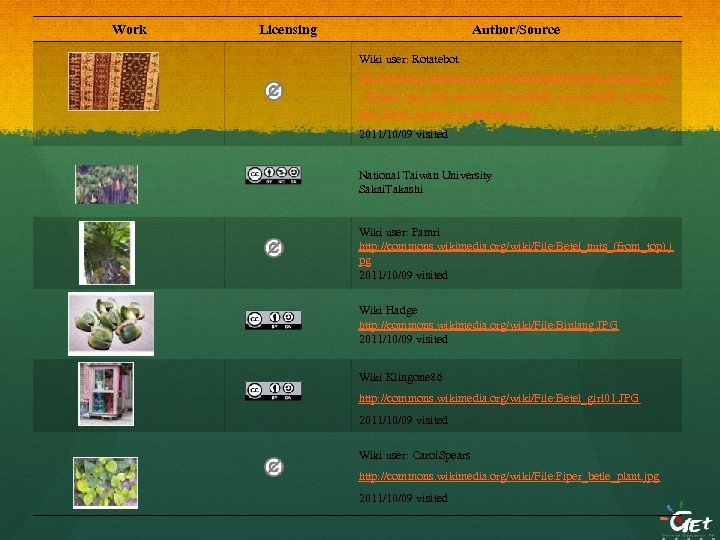Click visited date in Rotatebot row
Image resolution: width=720 pixels, height=540 pixels.
[403, 134]
